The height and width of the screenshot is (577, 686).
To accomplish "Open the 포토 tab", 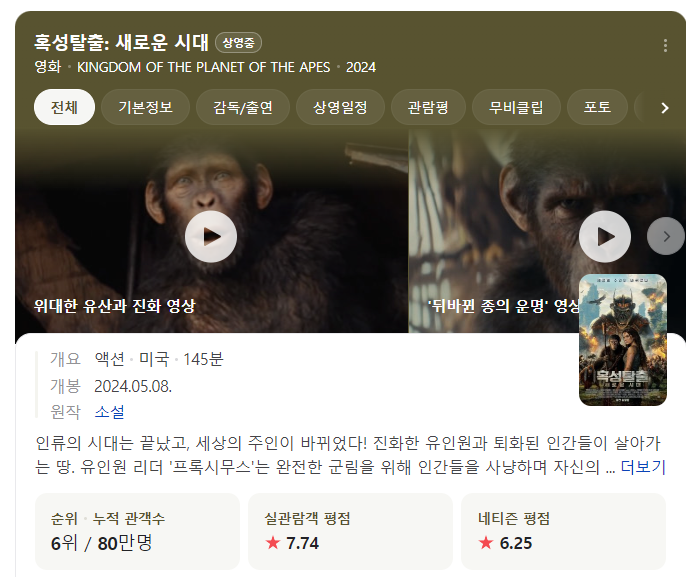I will click(x=597, y=107).
